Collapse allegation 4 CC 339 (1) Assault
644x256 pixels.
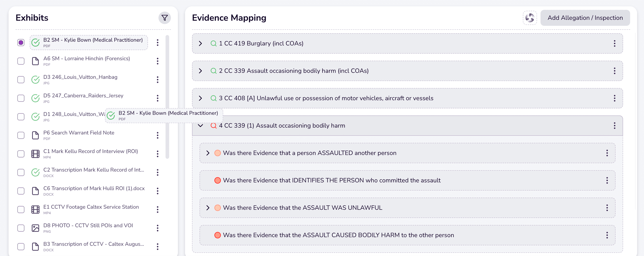(x=200, y=126)
